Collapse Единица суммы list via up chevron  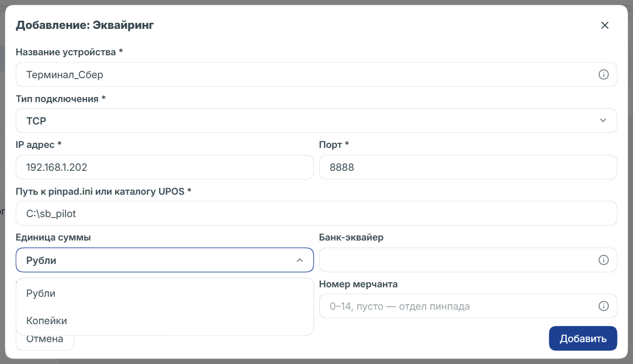300,260
